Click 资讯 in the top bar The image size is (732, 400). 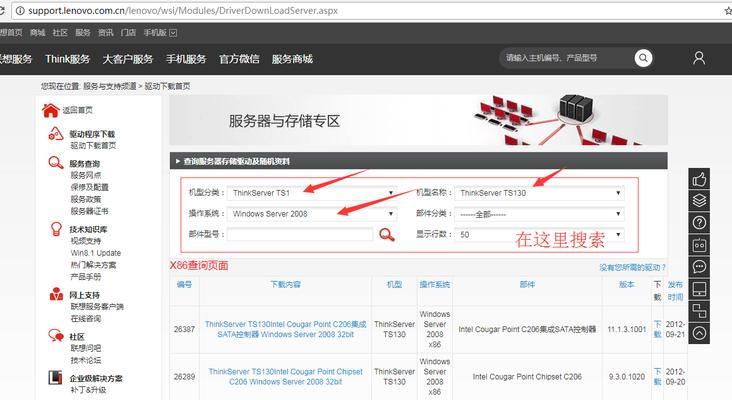106,33
